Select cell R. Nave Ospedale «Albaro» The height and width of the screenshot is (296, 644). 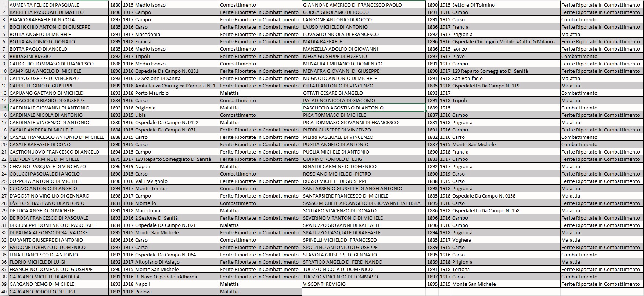pyautogui.click(x=177, y=277)
